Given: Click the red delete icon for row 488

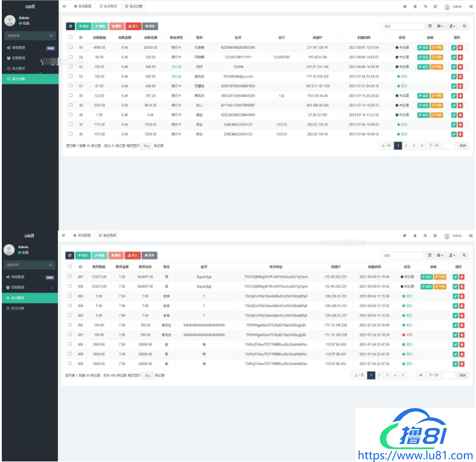Looking at the screenshot, I should pyautogui.click(x=460, y=364).
